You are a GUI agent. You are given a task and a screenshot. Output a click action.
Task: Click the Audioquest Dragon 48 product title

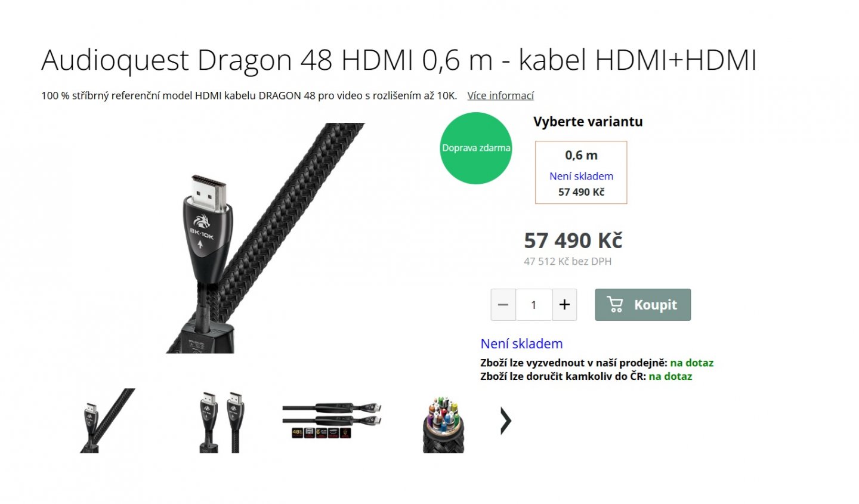pyautogui.click(x=398, y=60)
